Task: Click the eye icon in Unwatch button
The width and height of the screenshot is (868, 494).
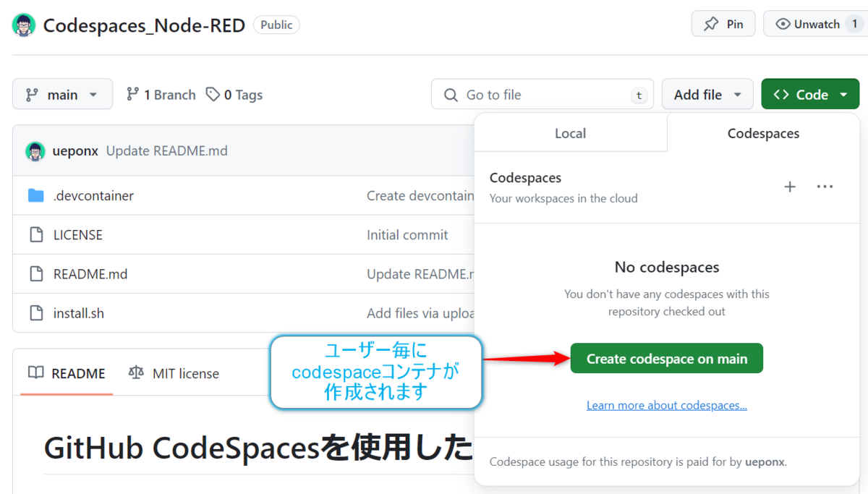Action: click(783, 24)
